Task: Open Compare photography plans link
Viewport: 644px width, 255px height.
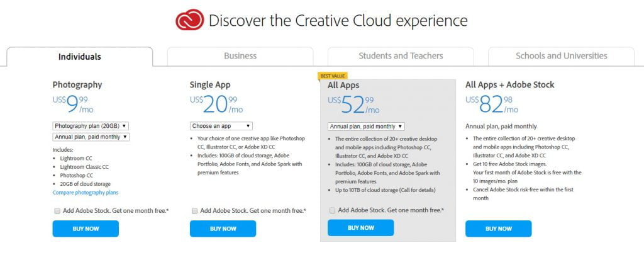Action: tap(86, 192)
